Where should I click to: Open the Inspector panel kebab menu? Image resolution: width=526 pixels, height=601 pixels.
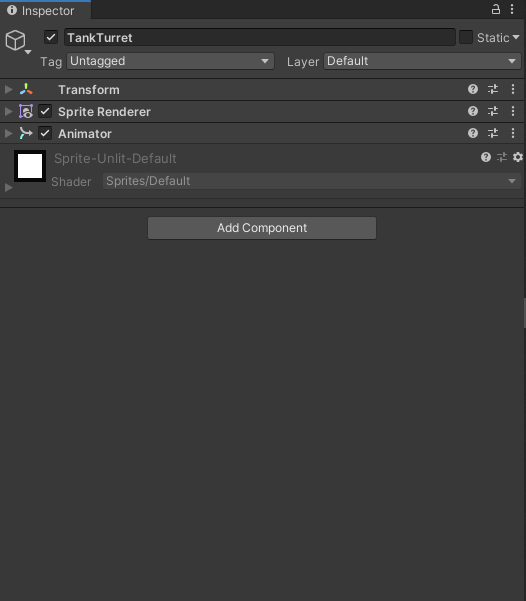(x=512, y=9)
